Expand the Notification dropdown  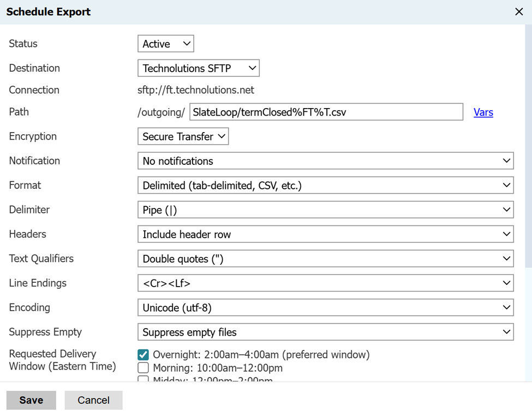point(325,161)
